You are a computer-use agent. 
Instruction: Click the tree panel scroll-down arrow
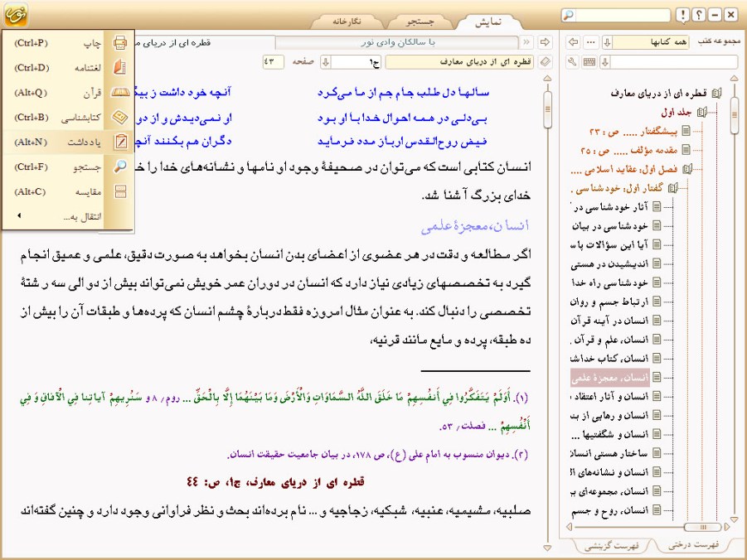(734, 519)
